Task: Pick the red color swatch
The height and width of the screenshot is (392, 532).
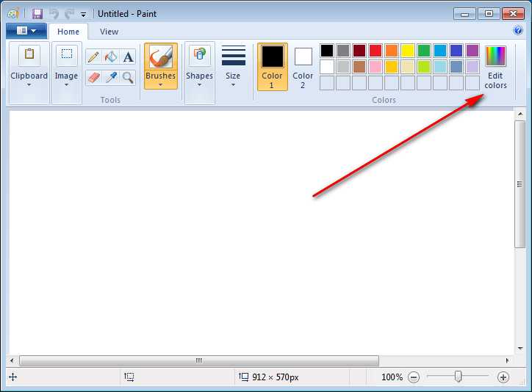Action: (375, 51)
